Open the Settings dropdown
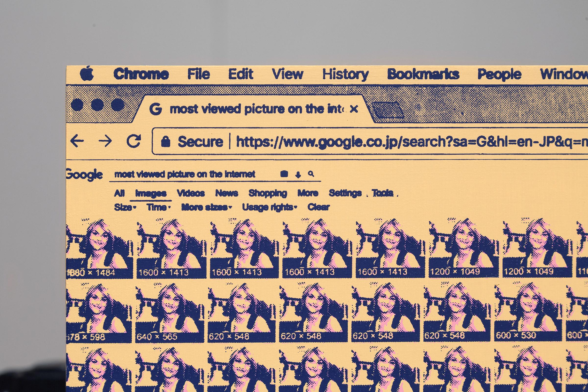This screenshot has width=588, height=392. [345, 193]
